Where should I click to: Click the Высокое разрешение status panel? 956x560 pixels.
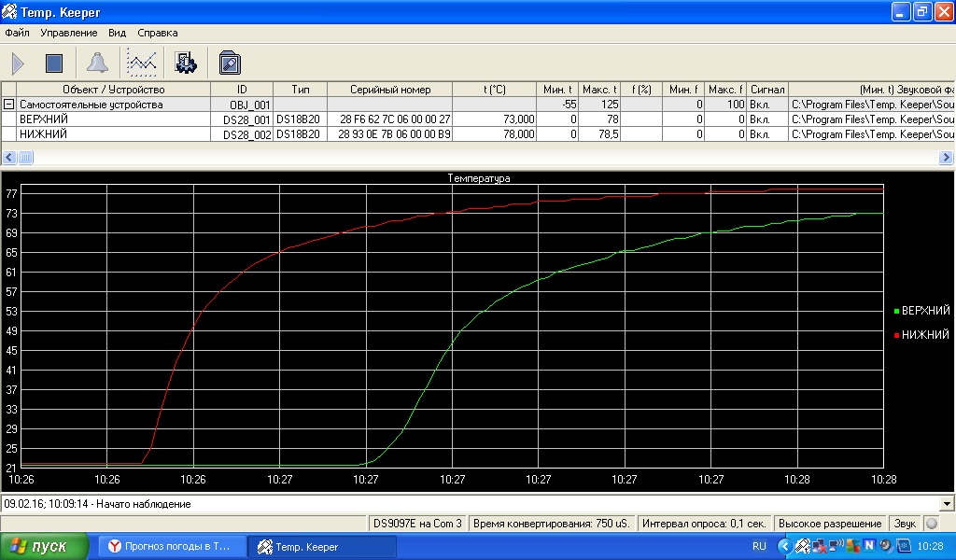[x=830, y=524]
